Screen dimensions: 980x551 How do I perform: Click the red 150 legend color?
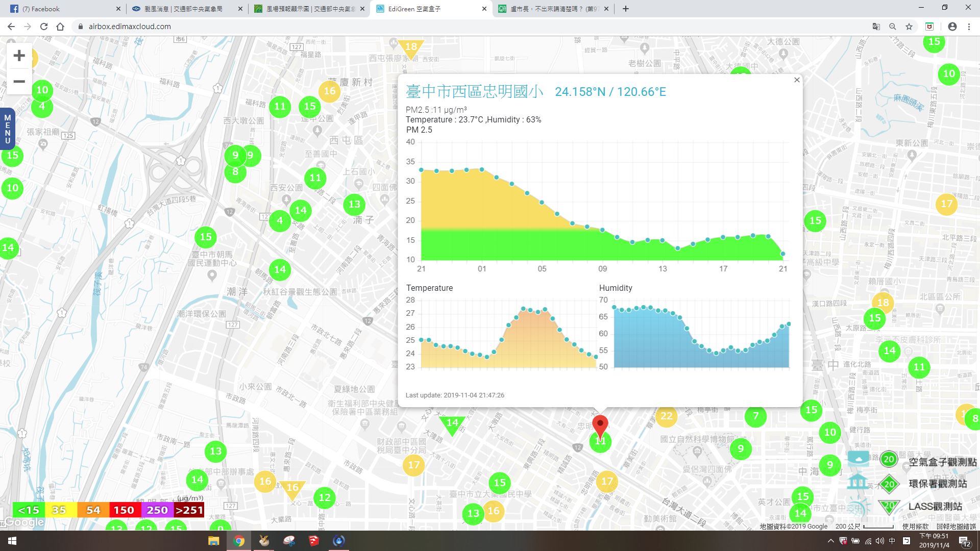click(124, 510)
